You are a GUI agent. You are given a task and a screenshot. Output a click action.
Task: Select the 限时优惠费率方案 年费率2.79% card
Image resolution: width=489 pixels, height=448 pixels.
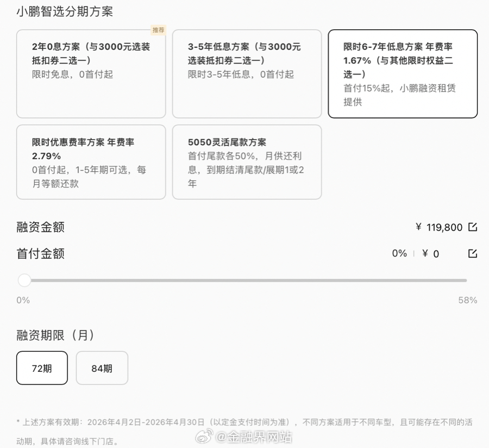click(x=91, y=162)
